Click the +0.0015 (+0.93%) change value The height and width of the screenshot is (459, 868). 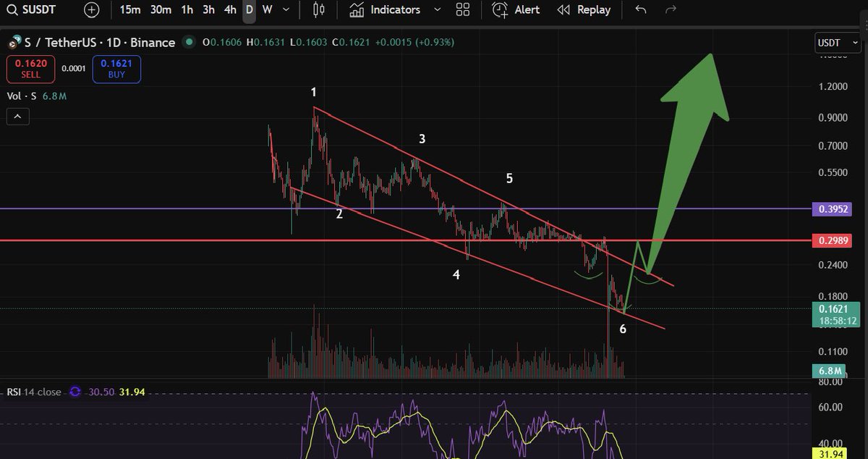(413, 42)
